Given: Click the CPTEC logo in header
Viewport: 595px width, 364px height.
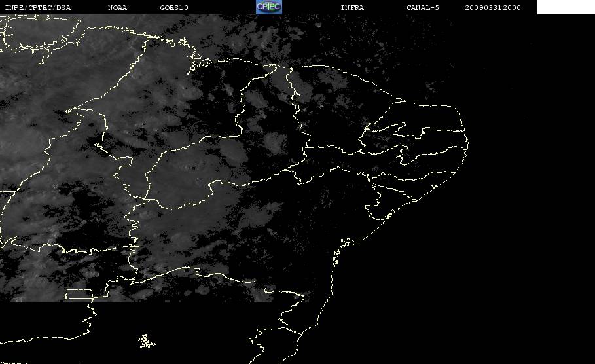Looking at the screenshot, I should (x=268, y=7).
